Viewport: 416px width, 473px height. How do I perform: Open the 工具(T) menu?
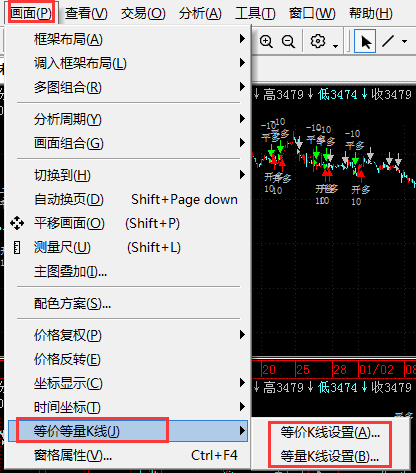click(x=255, y=13)
